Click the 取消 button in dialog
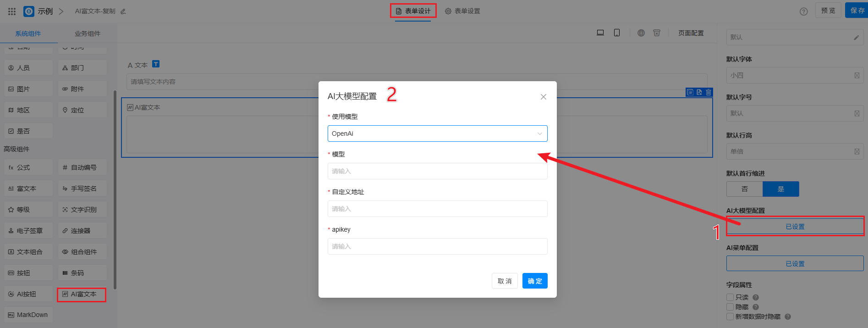 click(505, 281)
